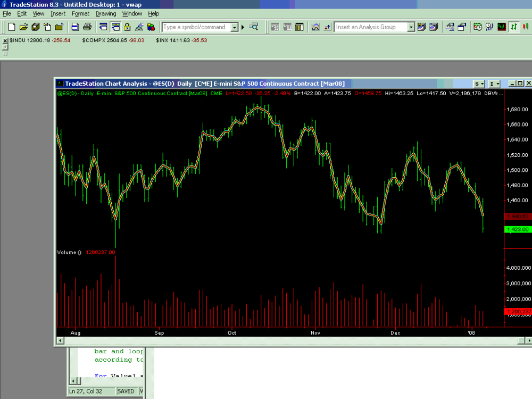Click the calendar with clock icon
This screenshot has width=532, height=399.
[x=478, y=27]
